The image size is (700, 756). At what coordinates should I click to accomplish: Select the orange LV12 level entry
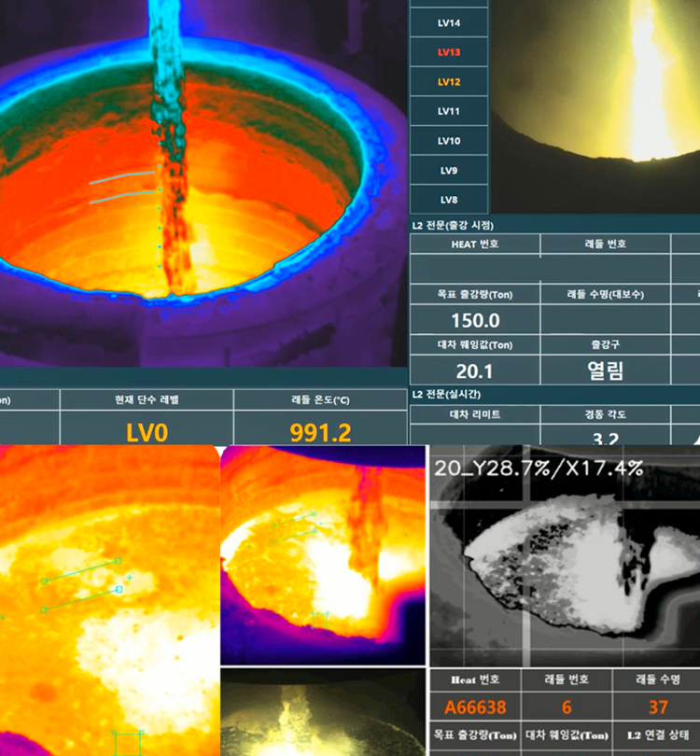pyautogui.click(x=449, y=82)
